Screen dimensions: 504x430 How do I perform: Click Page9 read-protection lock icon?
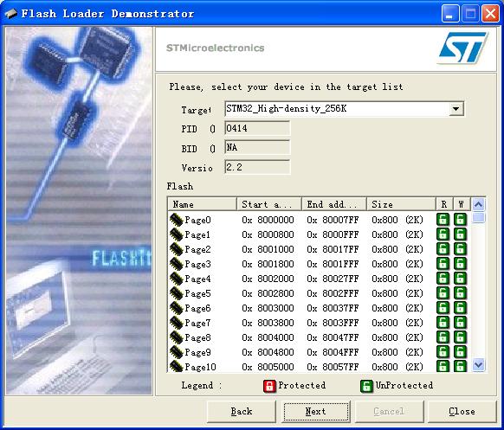[443, 352]
